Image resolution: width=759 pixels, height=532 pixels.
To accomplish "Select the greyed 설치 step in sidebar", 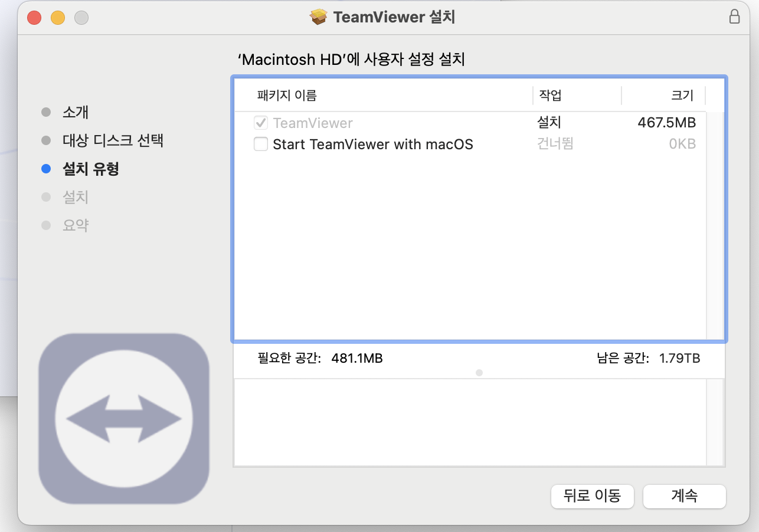I will (x=76, y=197).
